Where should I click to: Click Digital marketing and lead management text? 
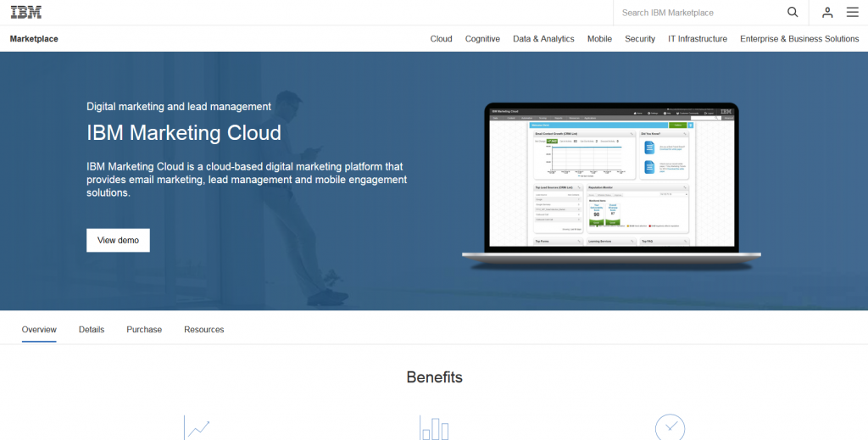point(179,106)
